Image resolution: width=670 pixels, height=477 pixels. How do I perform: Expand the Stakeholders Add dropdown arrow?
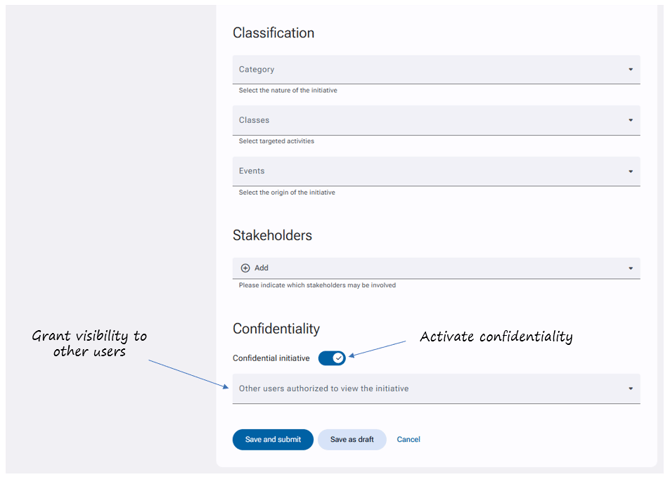pyautogui.click(x=631, y=268)
